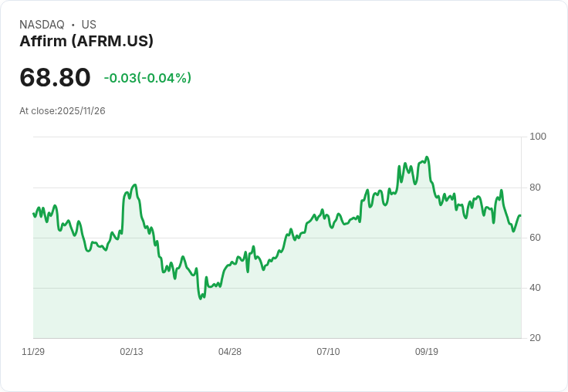Click the chart's highest peak near 09/19

427,157
